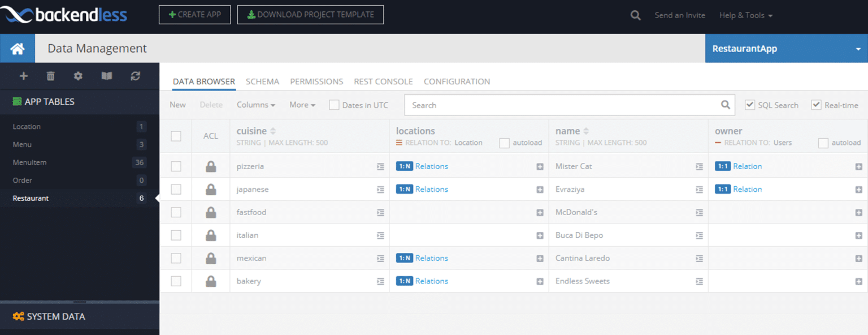Expand the Help & Tools menu
This screenshot has height=335, width=868.
pyautogui.click(x=745, y=15)
